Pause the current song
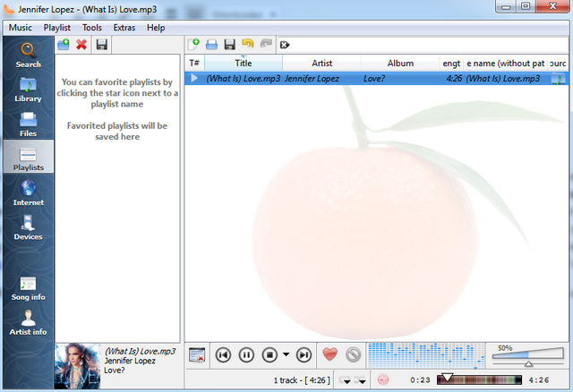 click(x=246, y=355)
